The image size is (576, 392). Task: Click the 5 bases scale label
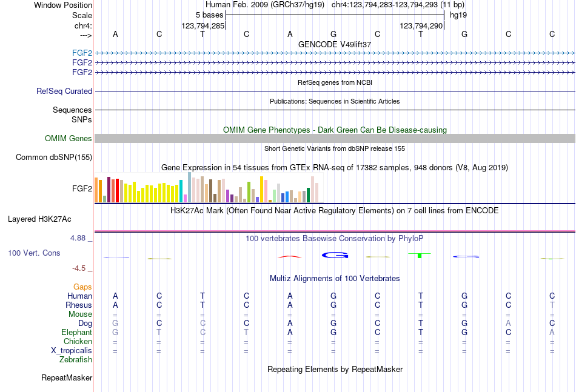209,15
